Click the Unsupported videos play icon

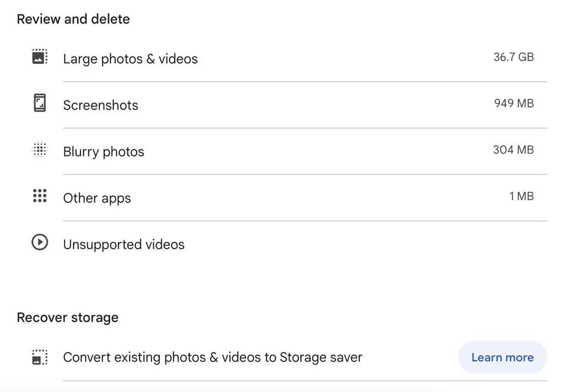(40, 242)
